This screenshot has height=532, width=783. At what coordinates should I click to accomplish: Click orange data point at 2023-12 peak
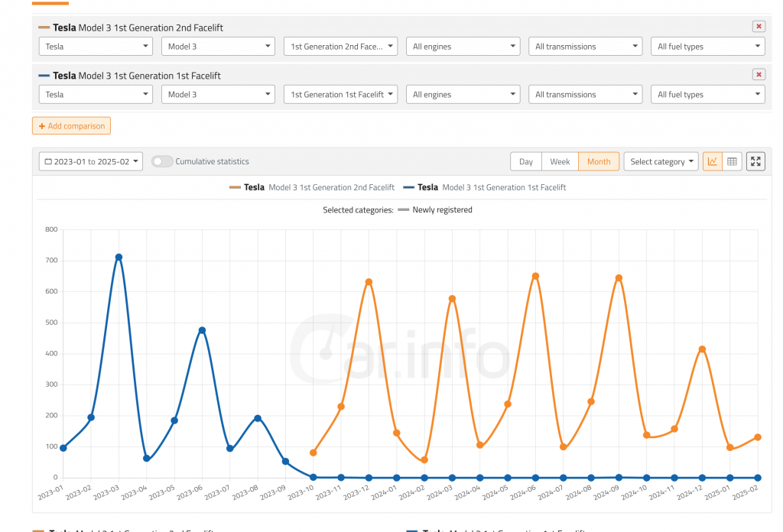pos(369,282)
